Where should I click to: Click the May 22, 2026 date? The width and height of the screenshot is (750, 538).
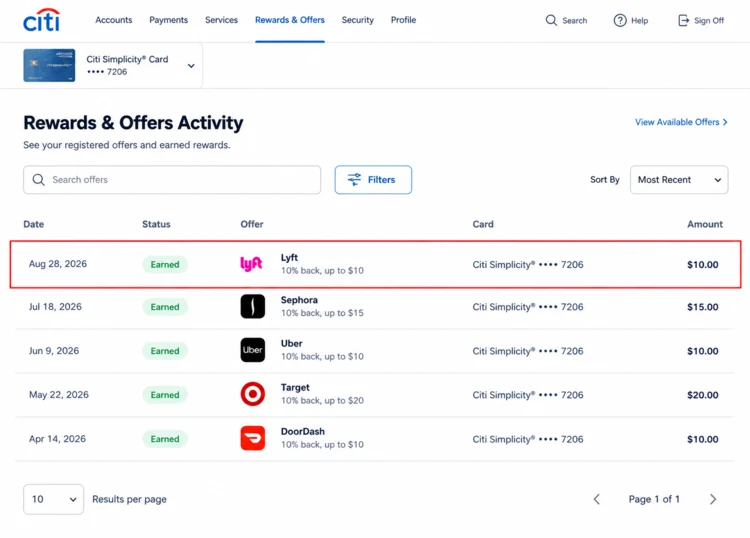point(59,395)
